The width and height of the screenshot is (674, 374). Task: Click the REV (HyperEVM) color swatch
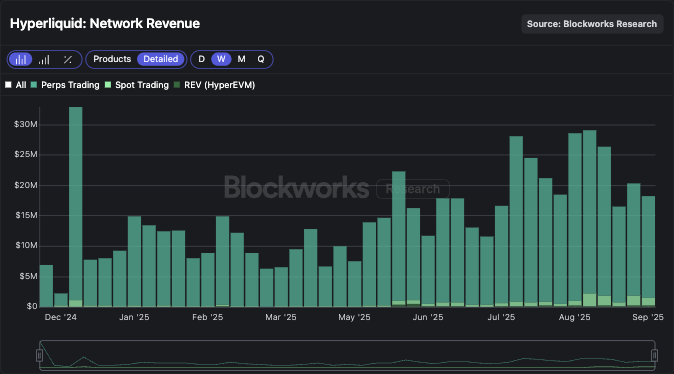(x=177, y=85)
